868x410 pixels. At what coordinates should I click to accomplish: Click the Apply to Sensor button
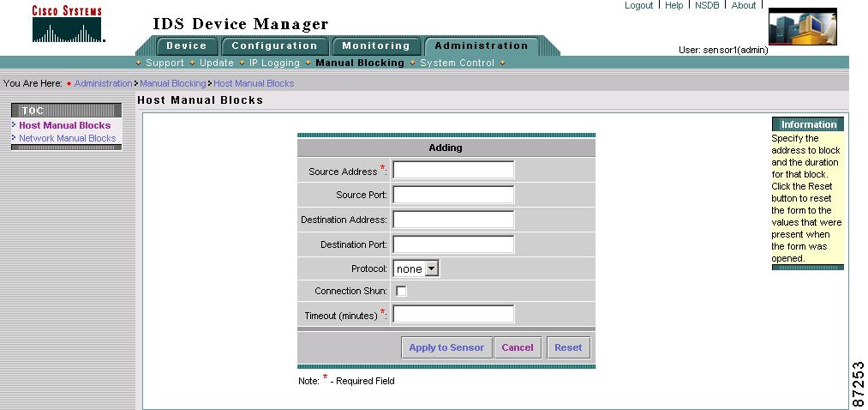pyautogui.click(x=446, y=347)
